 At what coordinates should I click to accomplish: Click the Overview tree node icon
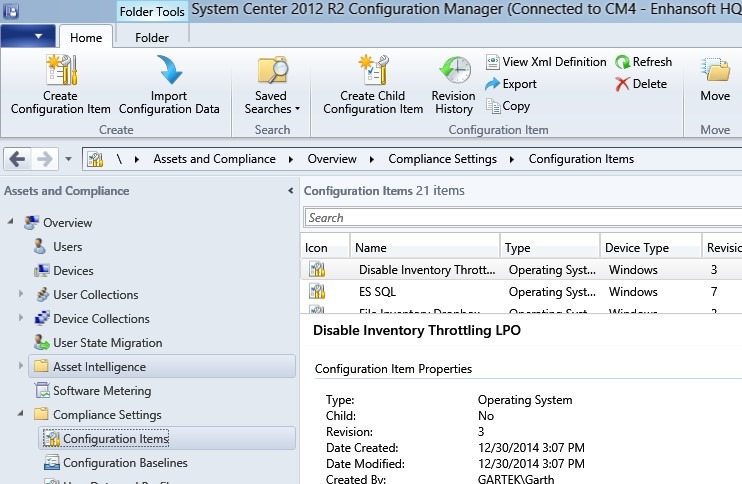tap(32, 223)
